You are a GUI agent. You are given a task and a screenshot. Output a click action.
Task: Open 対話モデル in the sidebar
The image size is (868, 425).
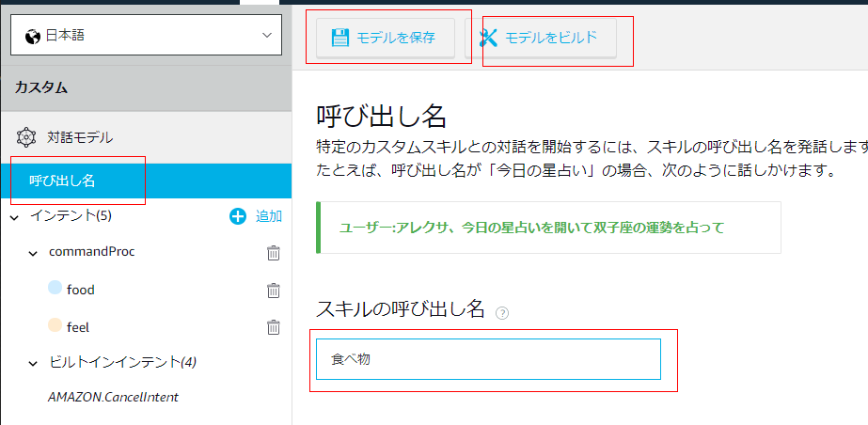[x=80, y=137]
